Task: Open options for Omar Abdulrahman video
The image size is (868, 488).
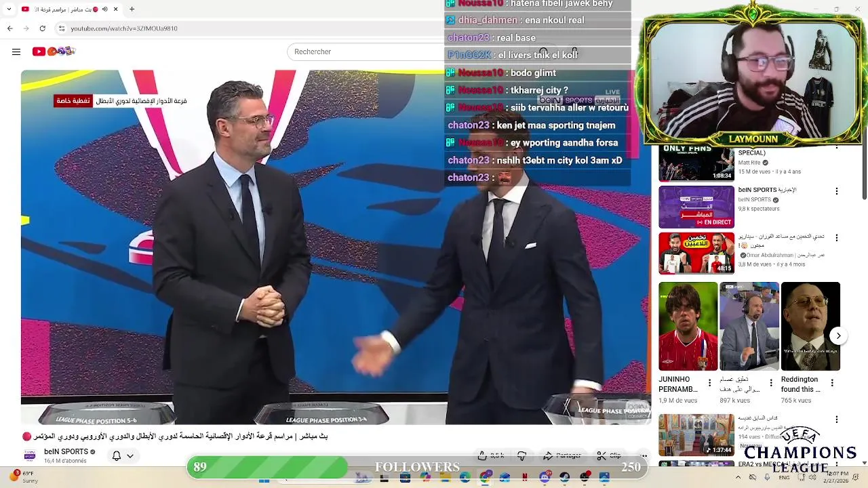Action: click(836, 238)
